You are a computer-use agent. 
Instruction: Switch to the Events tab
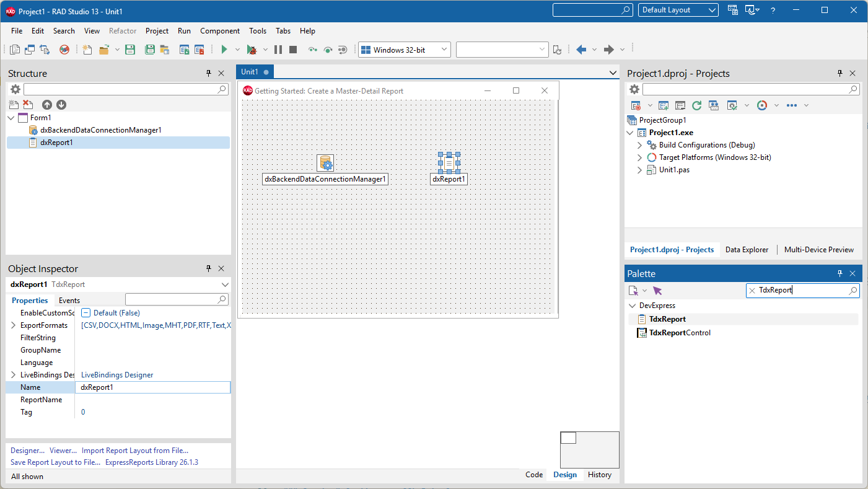[x=69, y=301]
